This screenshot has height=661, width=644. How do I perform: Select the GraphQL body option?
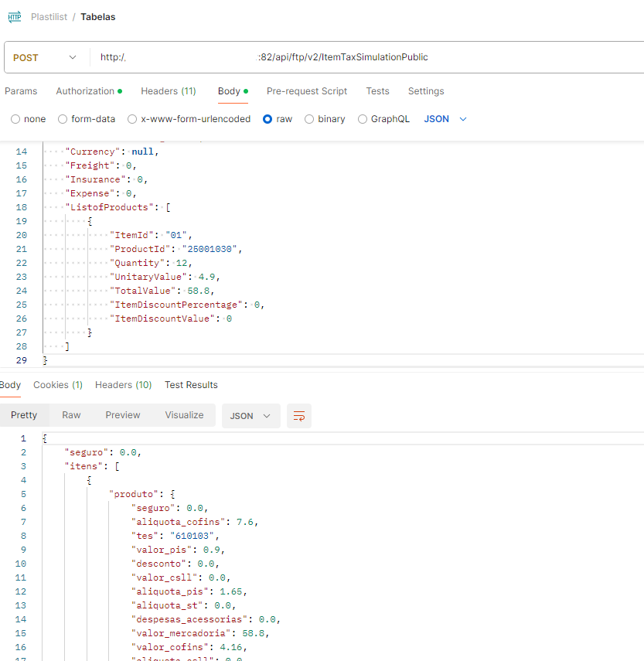click(x=363, y=119)
